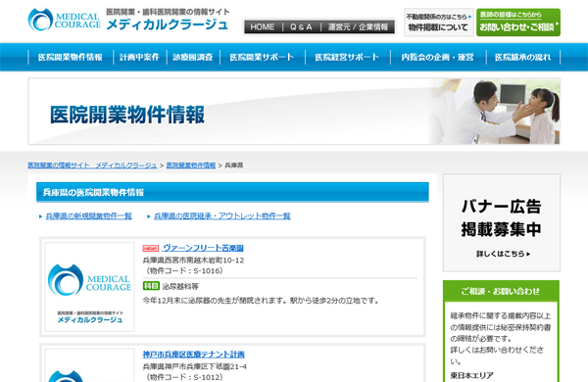Open the 神戸市兵庫区医療テナント計画 property link

click(193, 355)
